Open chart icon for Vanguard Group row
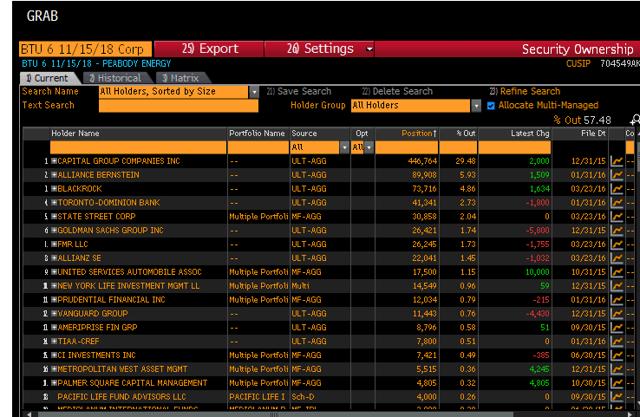 [x=617, y=314]
